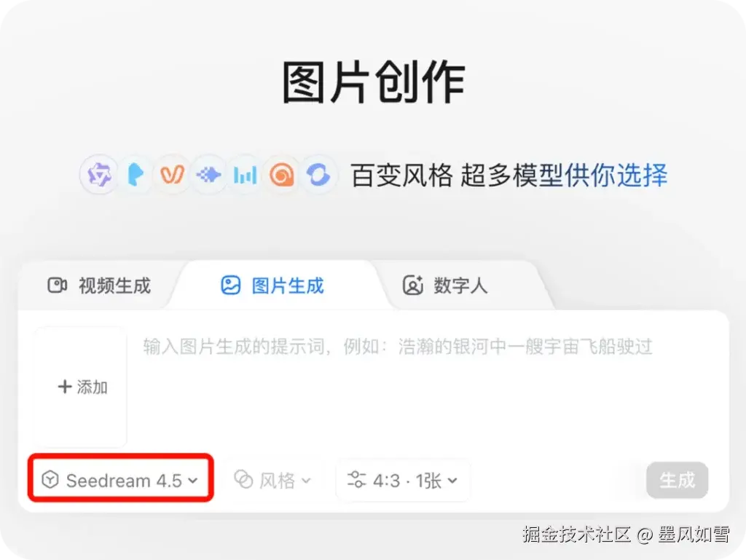Image resolution: width=746 pixels, height=560 pixels.
Task: Select the blue P-shaped model icon
Action: (136, 175)
